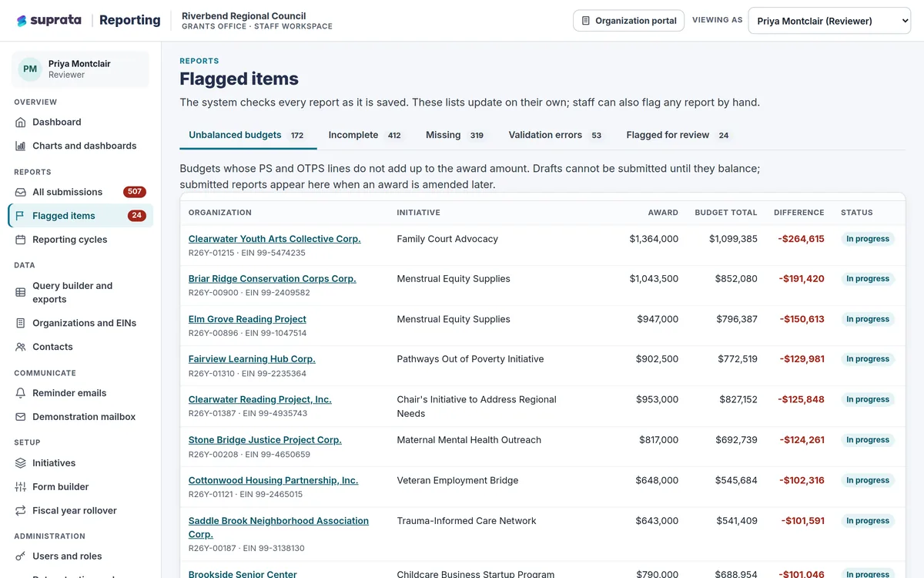Viewport: 924px width, 578px height.
Task: Click the Charts and dashboards bar-chart icon
Action: pos(21,146)
